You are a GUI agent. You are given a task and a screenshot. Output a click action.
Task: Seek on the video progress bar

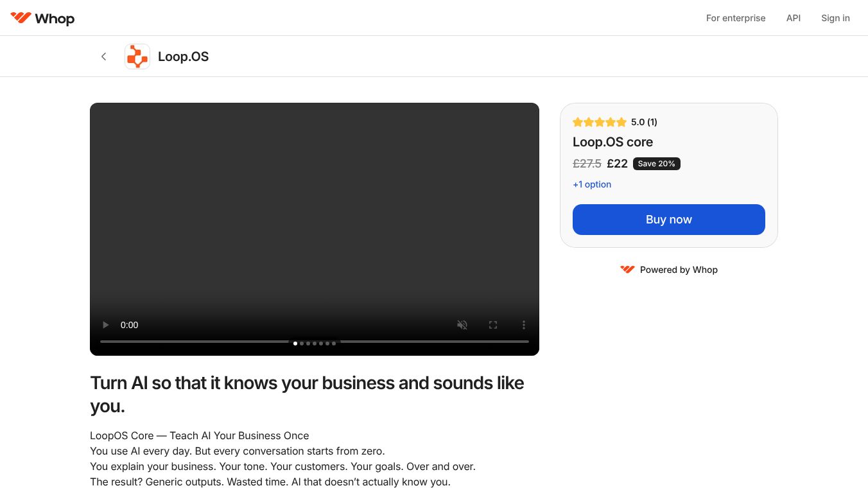(315, 342)
